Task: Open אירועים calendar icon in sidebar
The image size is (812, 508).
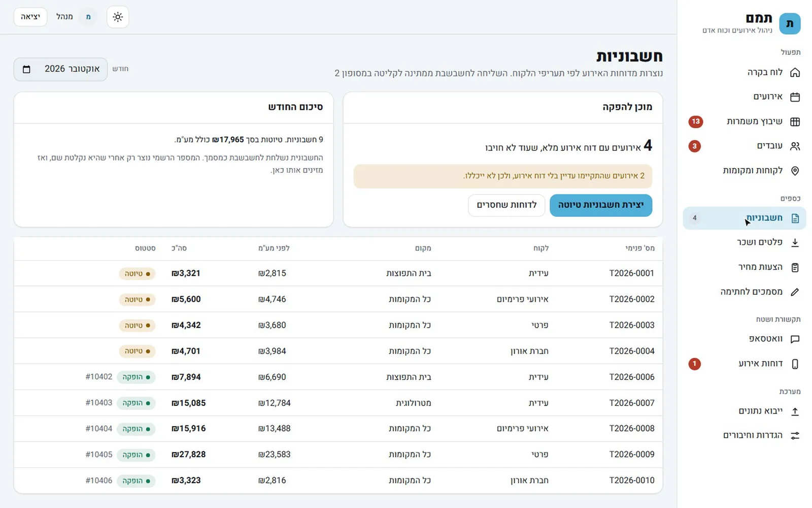Action: [x=795, y=97]
